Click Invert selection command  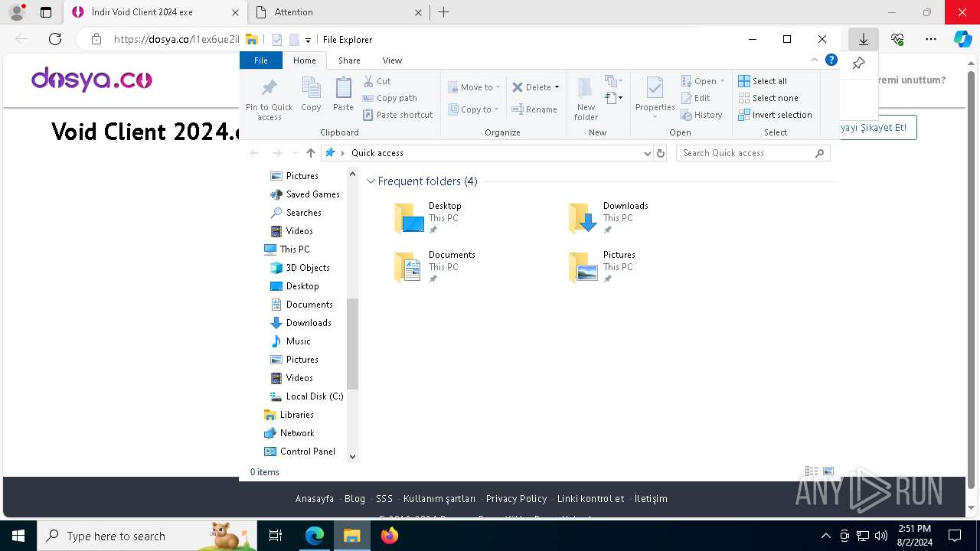point(775,115)
